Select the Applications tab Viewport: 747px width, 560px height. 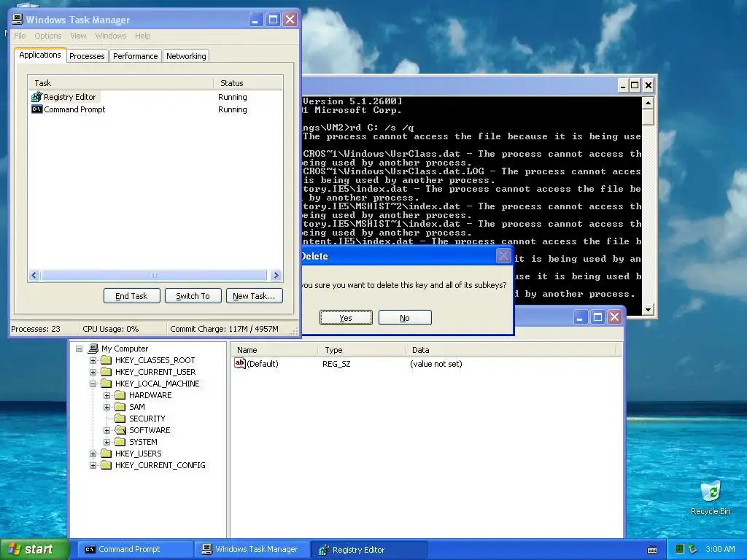pyautogui.click(x=40, y=55)
